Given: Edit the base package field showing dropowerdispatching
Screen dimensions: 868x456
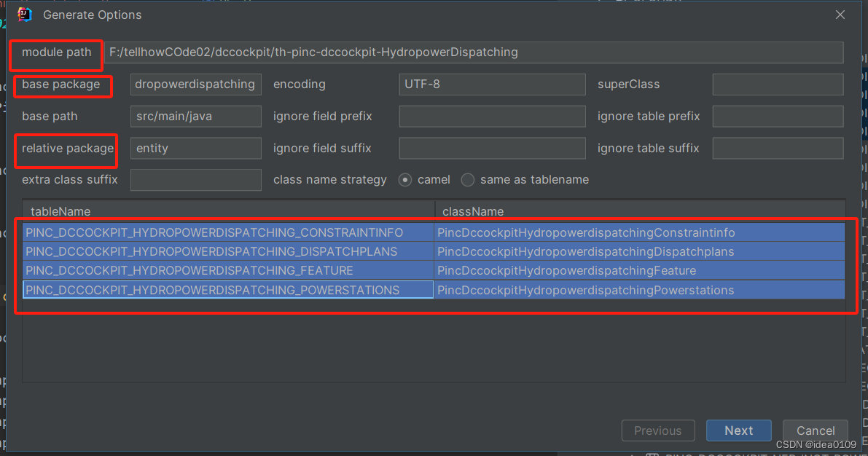Looking at the screenshot, I should point(195,84).
